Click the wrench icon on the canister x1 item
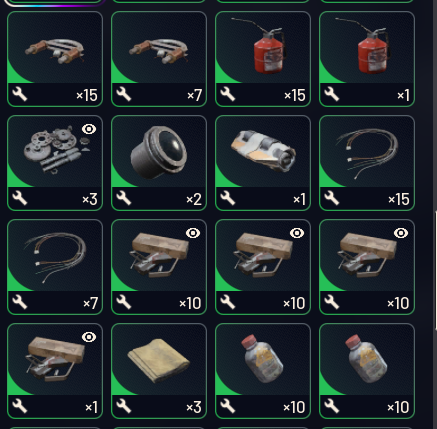This screenshot has width=437, height=429. [x=228, y=198]
